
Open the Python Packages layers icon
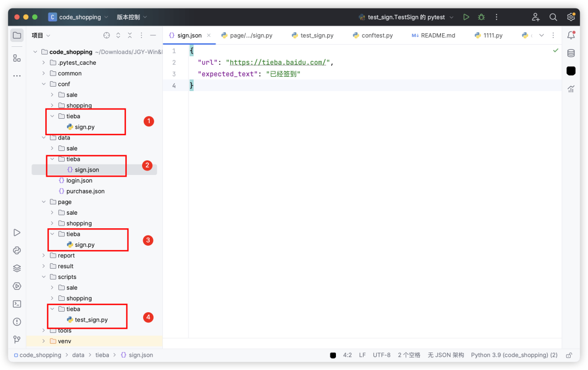pos(17,268)
